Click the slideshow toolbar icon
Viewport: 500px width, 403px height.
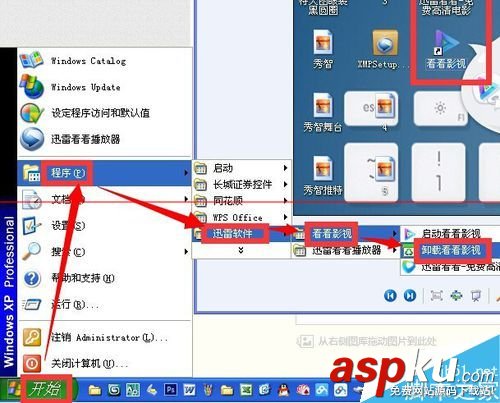tap(476, 295)
